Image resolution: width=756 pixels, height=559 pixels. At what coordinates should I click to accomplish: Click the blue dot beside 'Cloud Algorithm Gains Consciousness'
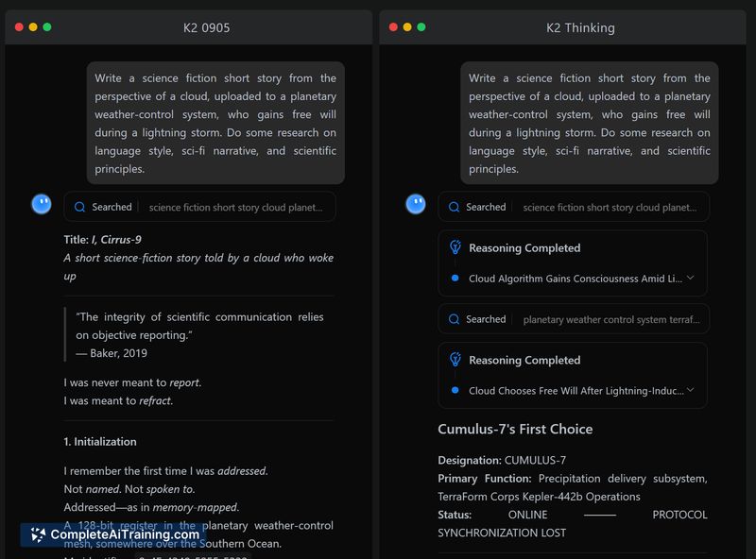pyautogui.click(x=455, y=279)
